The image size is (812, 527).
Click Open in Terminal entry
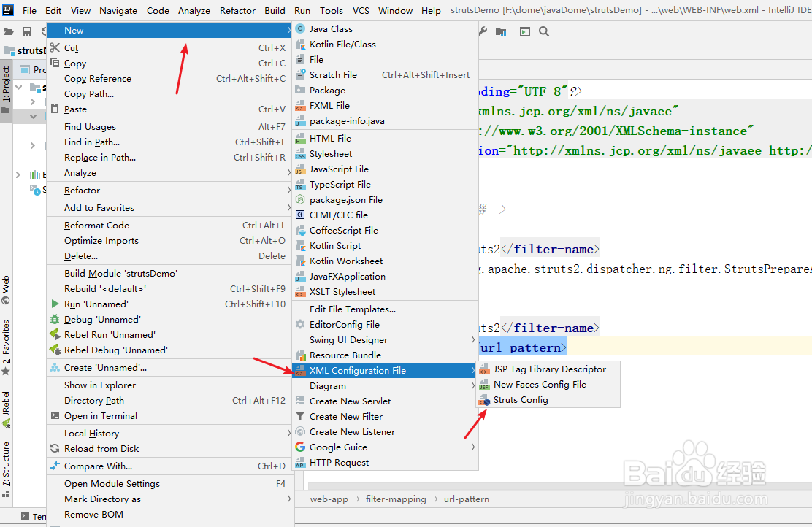click(x=170, y=416)
